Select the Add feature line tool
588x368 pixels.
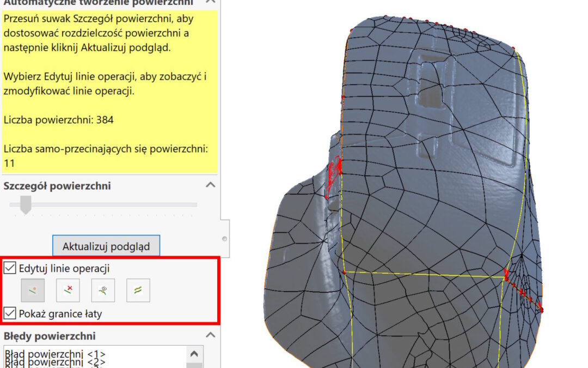coord(33,291)
